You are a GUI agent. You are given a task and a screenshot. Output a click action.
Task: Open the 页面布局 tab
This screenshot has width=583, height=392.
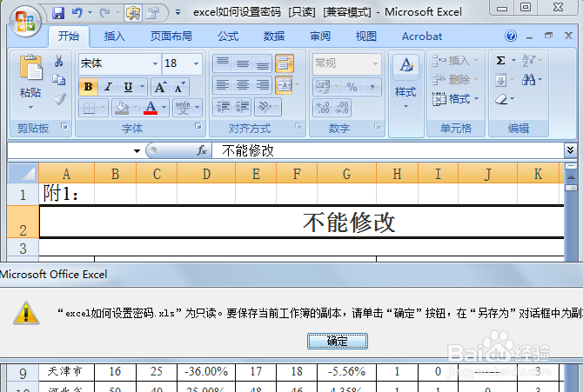(x=171, y=36)
